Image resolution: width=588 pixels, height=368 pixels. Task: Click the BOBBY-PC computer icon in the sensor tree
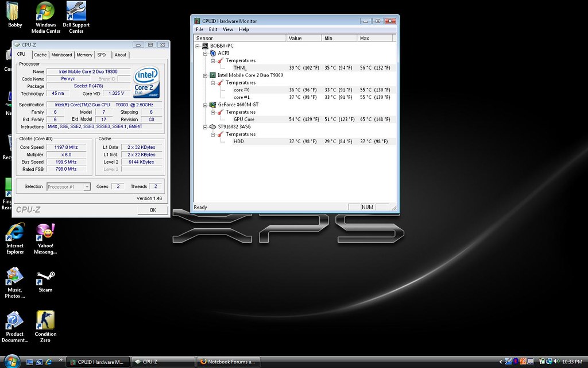click(205, 46)
